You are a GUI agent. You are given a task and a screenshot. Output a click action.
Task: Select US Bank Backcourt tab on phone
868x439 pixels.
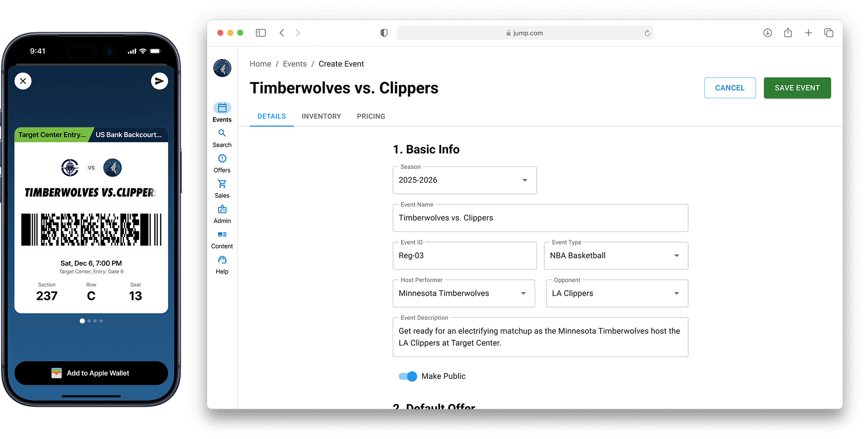click(129, 135)
